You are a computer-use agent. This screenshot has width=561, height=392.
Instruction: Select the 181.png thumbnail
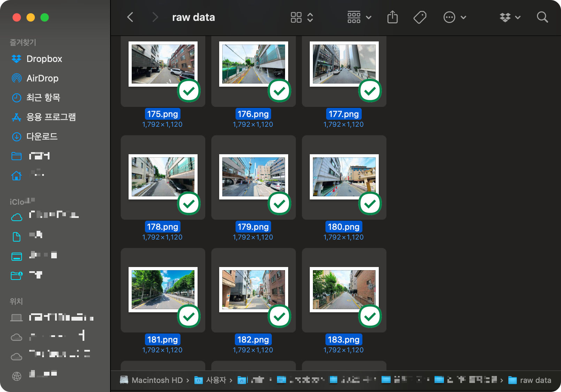coord(163,290)
